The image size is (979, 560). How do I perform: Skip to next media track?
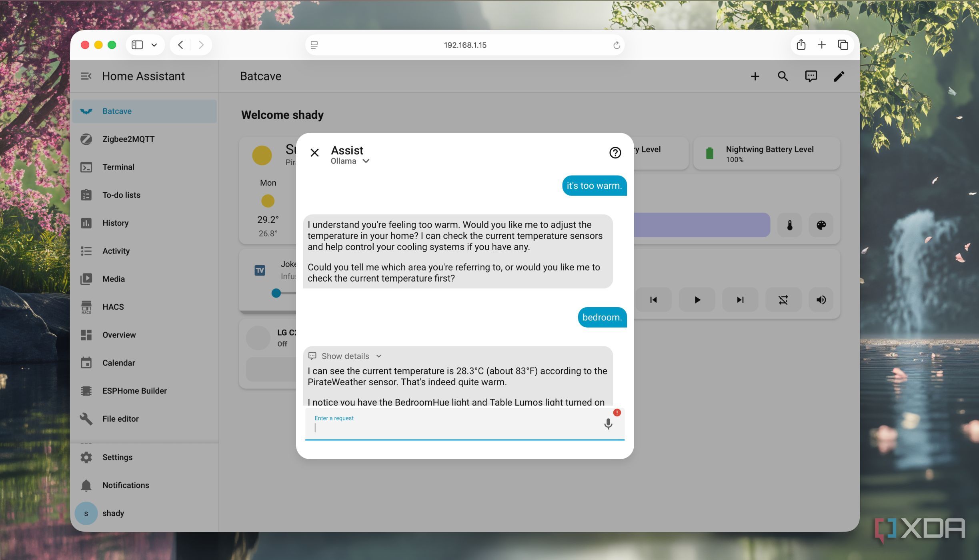click(740, 300)
